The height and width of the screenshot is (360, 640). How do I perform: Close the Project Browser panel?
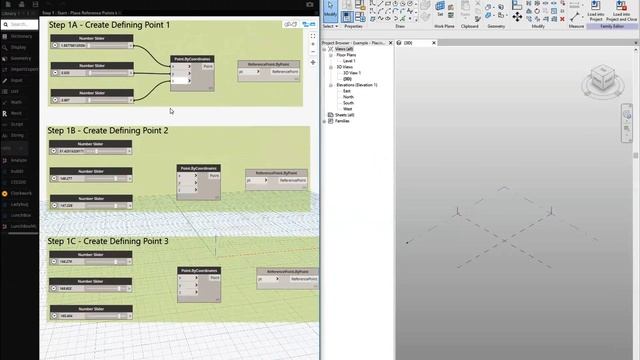click(x=391, y=43)
